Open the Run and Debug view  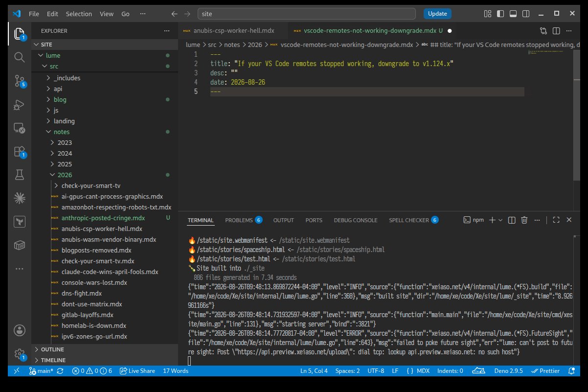(x=19, y=105)
